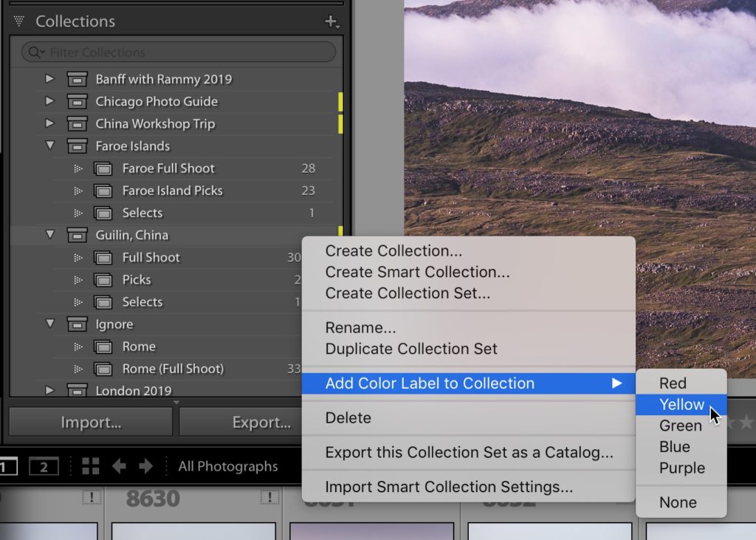Click the Ignore set icon

point(77,324)
